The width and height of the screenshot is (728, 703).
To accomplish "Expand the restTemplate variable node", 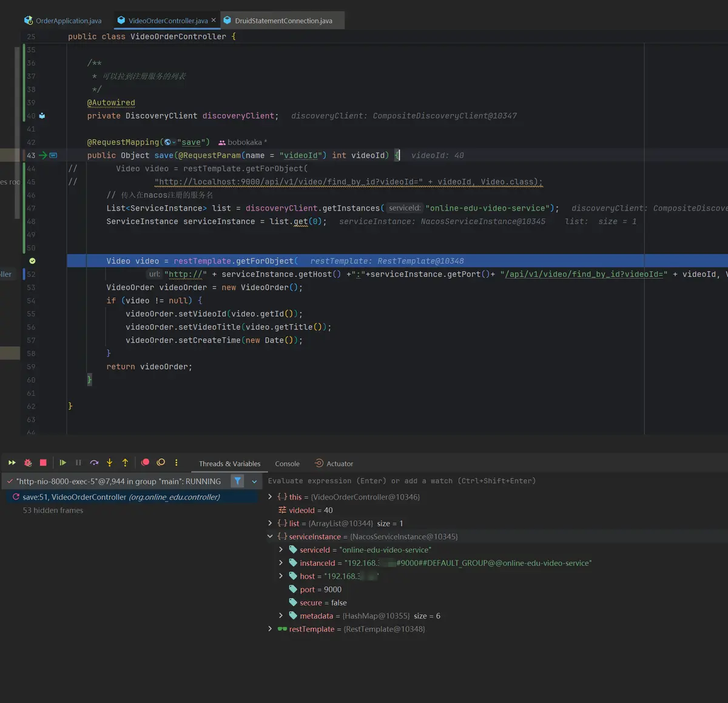I will click(x=270, y=629).
